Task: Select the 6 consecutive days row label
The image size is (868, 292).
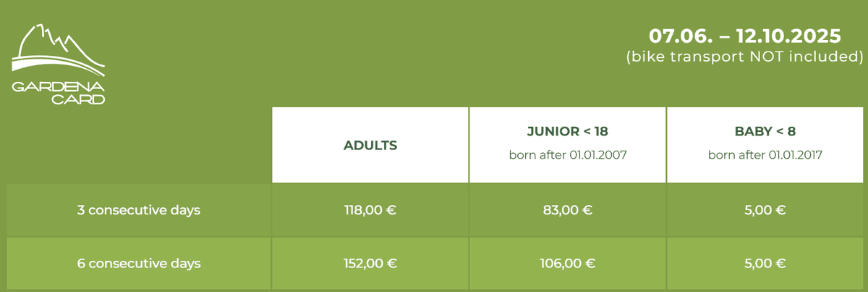Action: (139, 263)
